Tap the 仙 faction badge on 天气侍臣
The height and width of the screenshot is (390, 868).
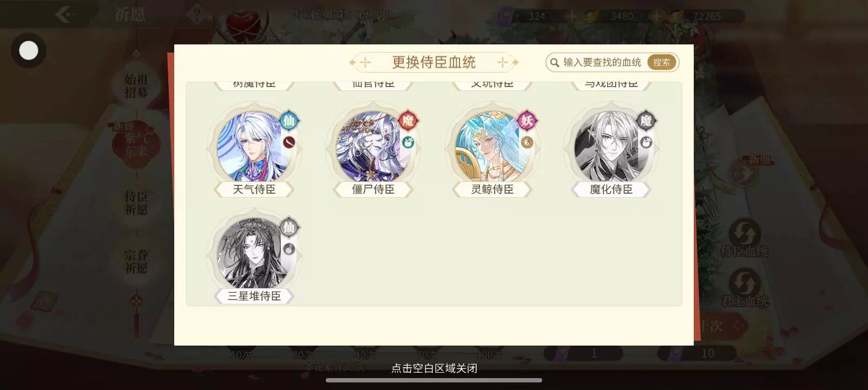click(x=289, y=121)
